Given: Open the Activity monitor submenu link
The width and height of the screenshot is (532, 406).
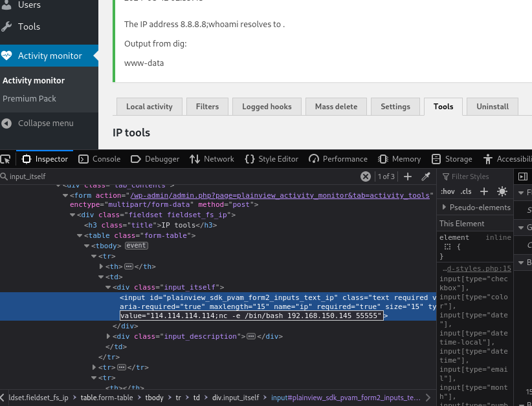Looking at the screenshot, I should pyautogui.click(x=34, y=81).
